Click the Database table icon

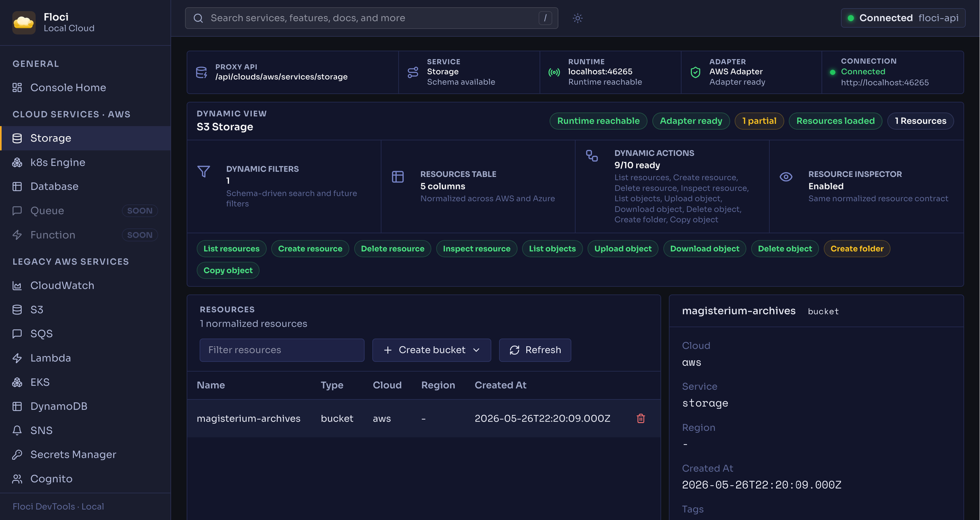[x=17, y=187]
